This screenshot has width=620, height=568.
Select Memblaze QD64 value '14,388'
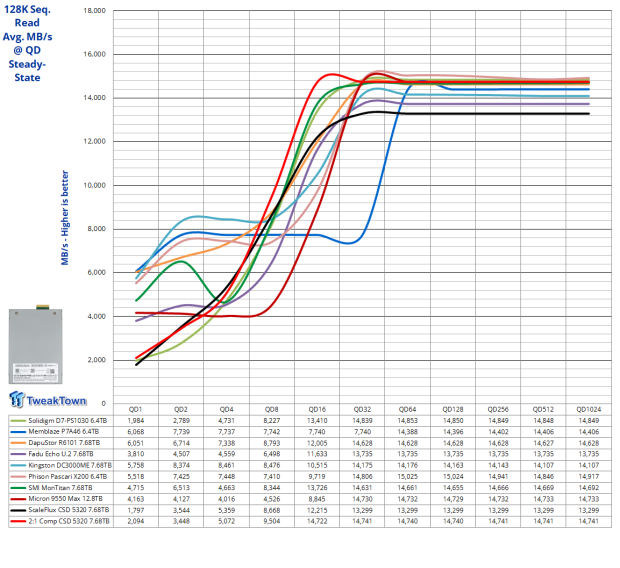tap(407, 432)
